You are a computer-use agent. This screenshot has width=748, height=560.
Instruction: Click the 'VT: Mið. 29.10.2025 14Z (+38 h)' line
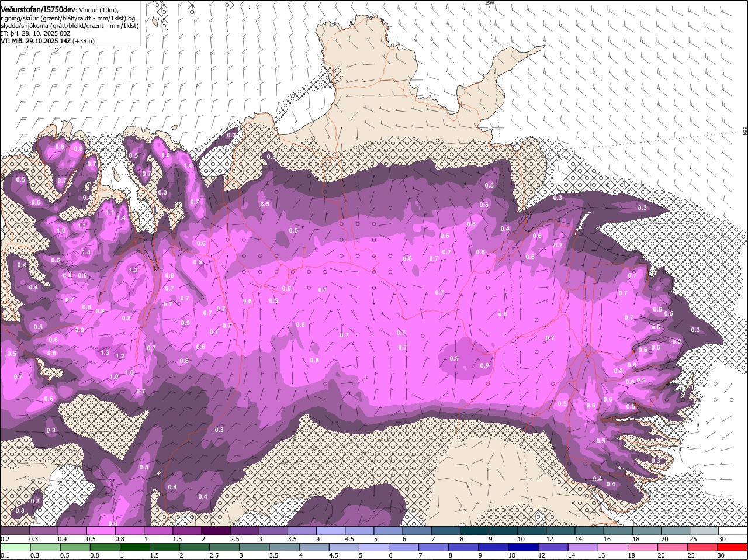tap(48, 41)
